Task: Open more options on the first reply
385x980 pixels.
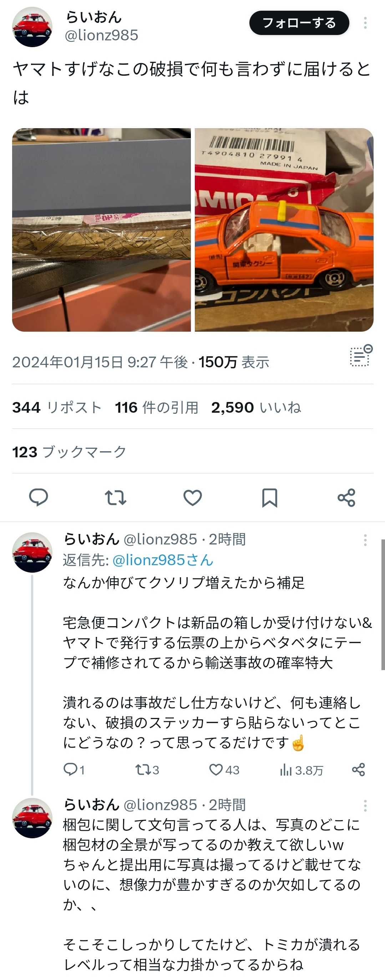Action: click(365, 540)
